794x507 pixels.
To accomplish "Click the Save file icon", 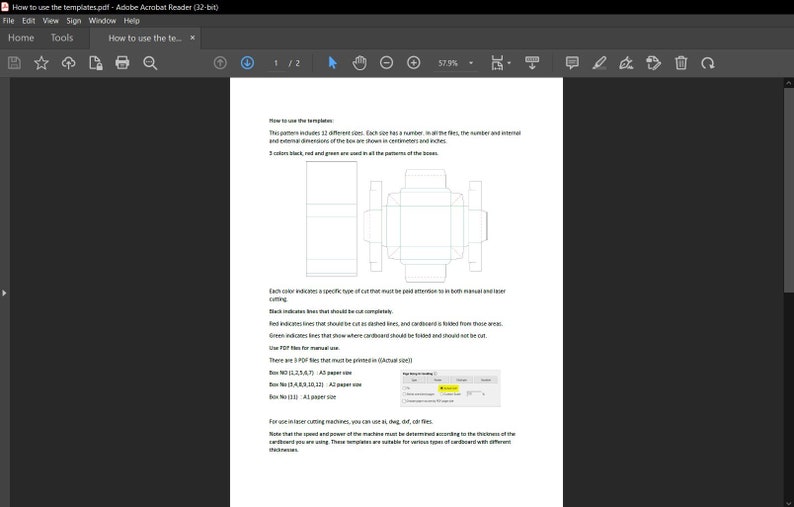I will (x=14, y=63).
